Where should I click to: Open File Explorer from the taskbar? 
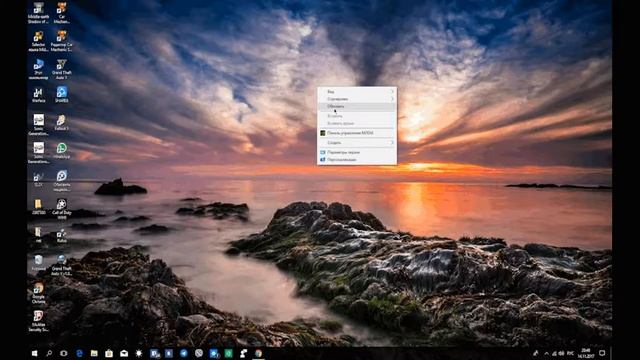click(94, 353)
